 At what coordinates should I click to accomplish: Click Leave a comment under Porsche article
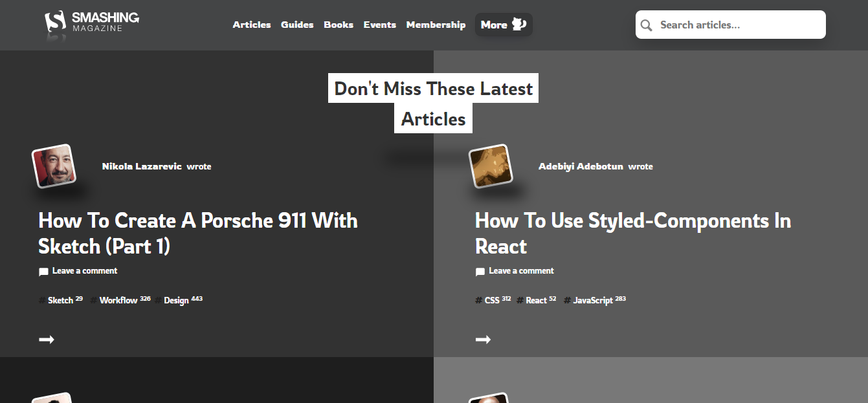[x=85, y=271]
